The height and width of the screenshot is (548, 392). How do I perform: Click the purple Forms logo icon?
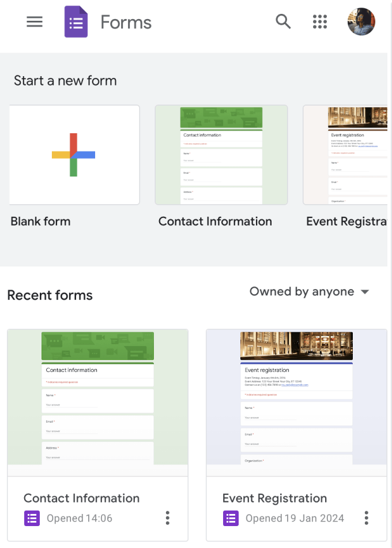(76, 22)
